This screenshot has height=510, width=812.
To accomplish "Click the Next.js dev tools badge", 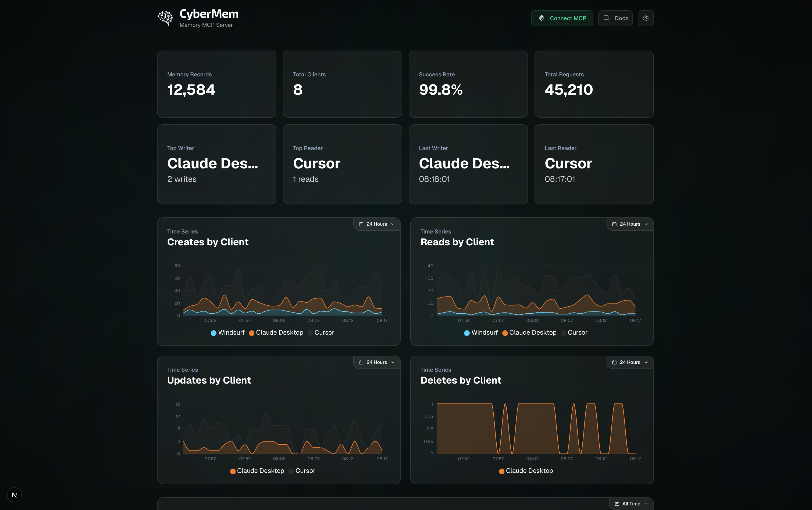I will pyautogui.click(x=14, y=495).
